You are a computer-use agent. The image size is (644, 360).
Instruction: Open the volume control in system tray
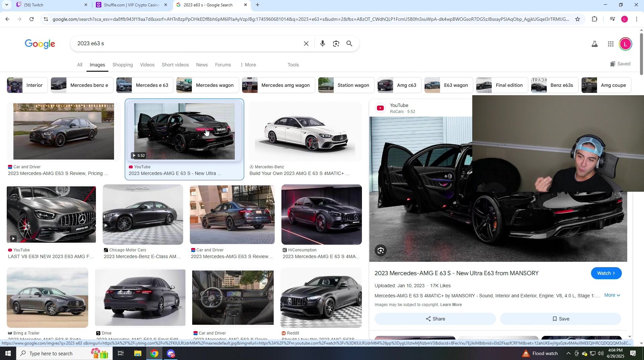(600, 353)
